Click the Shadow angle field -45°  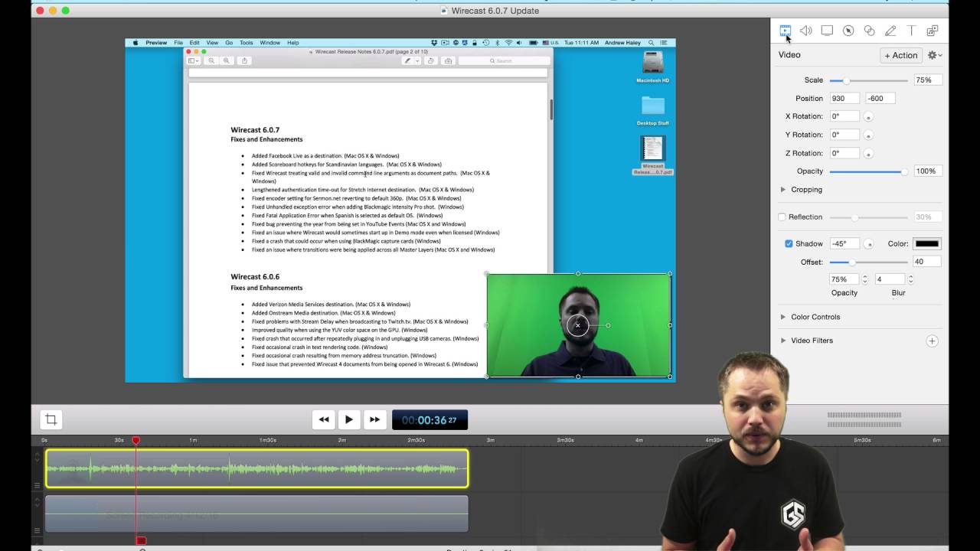click(x=845, y=243)
